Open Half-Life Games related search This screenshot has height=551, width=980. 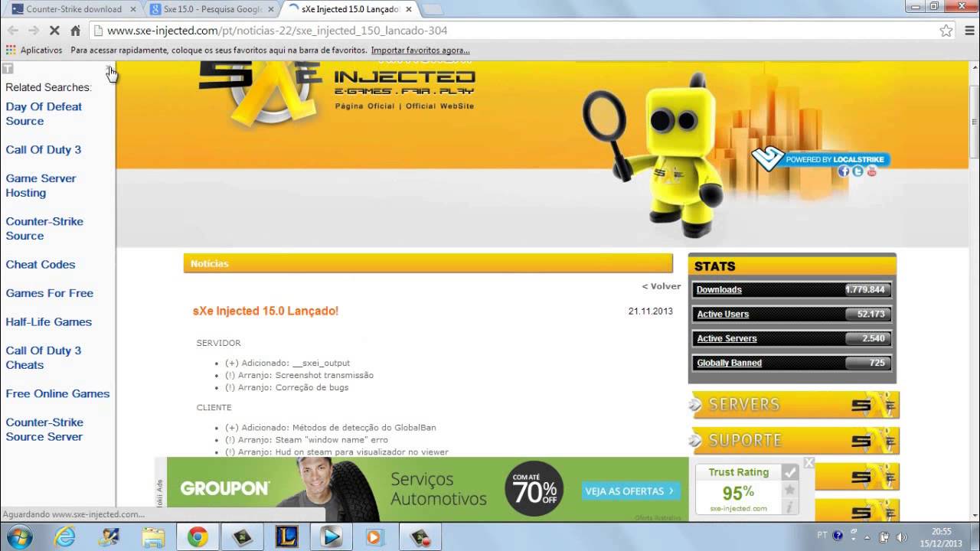coord(49,322)
